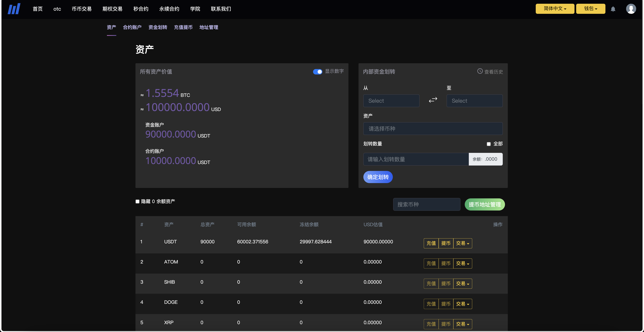Click the 冻结余额 column header
The width and height of the screenshot is (644, 332).
309,225
